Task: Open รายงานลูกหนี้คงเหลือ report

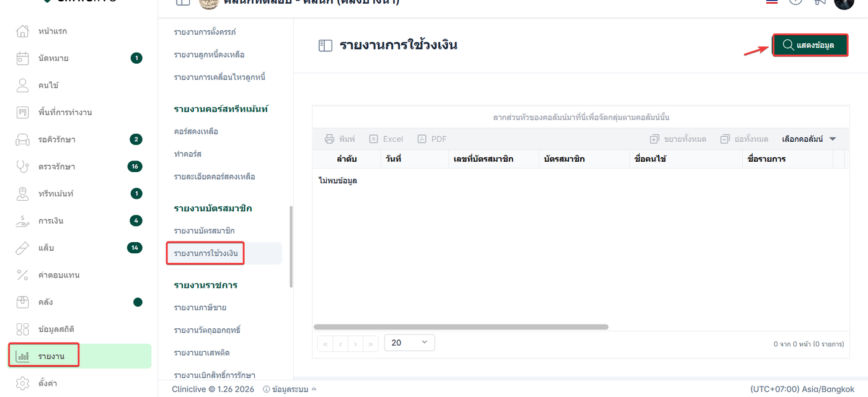Action: tap(209, 55)
